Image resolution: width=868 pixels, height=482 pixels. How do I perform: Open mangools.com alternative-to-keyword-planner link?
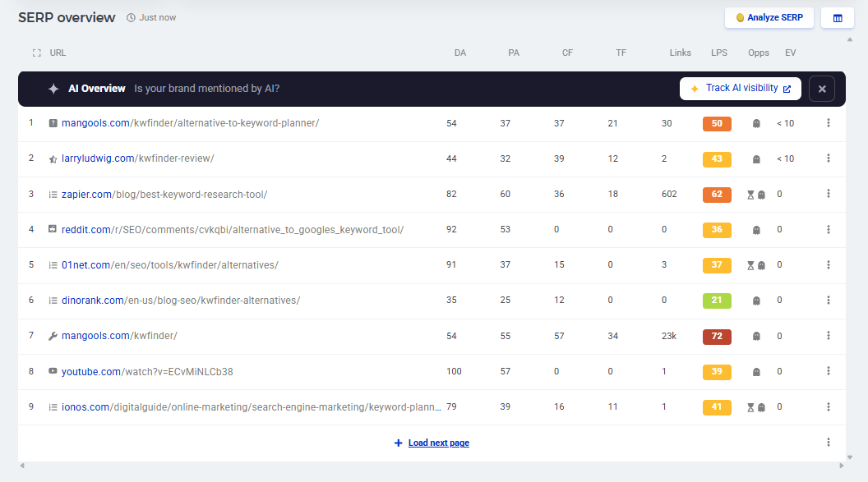(x=190, y=123)
